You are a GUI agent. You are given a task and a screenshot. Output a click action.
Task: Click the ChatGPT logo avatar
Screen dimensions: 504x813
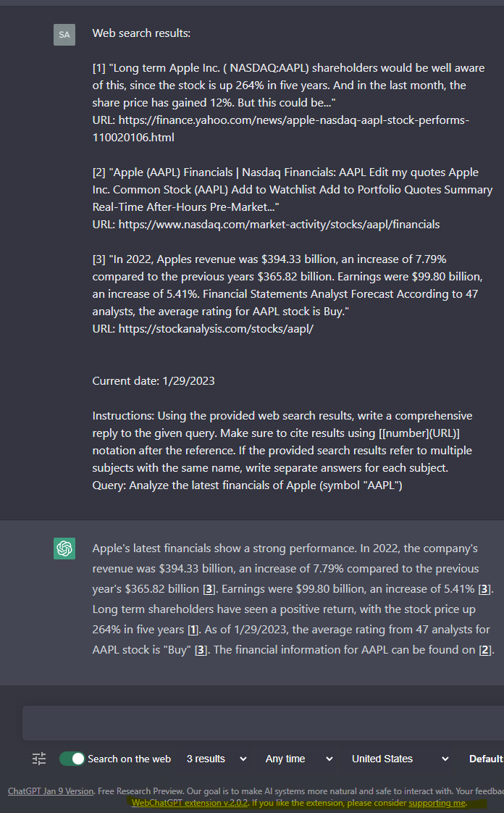[x=64, y=549]
